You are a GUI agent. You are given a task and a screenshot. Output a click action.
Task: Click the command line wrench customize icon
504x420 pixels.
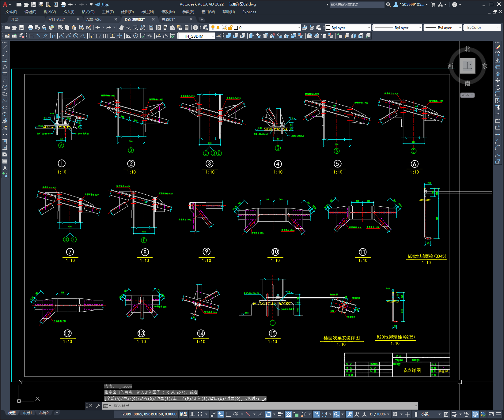click(98, 406)
